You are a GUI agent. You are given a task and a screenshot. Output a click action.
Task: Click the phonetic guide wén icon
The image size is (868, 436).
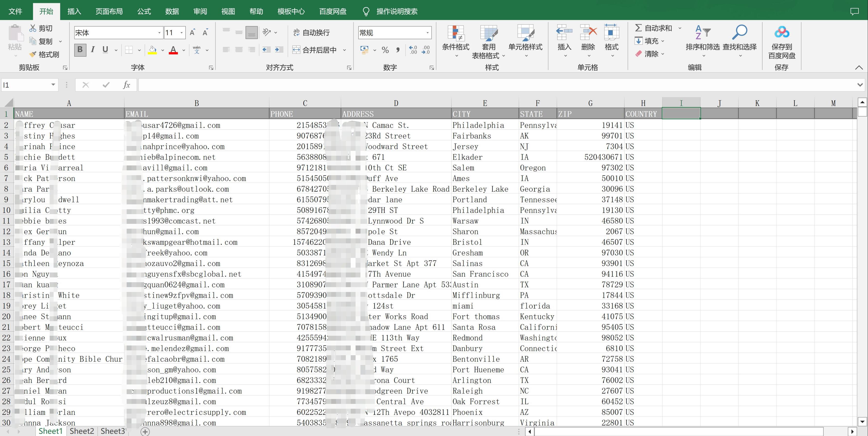click(x=197, y=50)
